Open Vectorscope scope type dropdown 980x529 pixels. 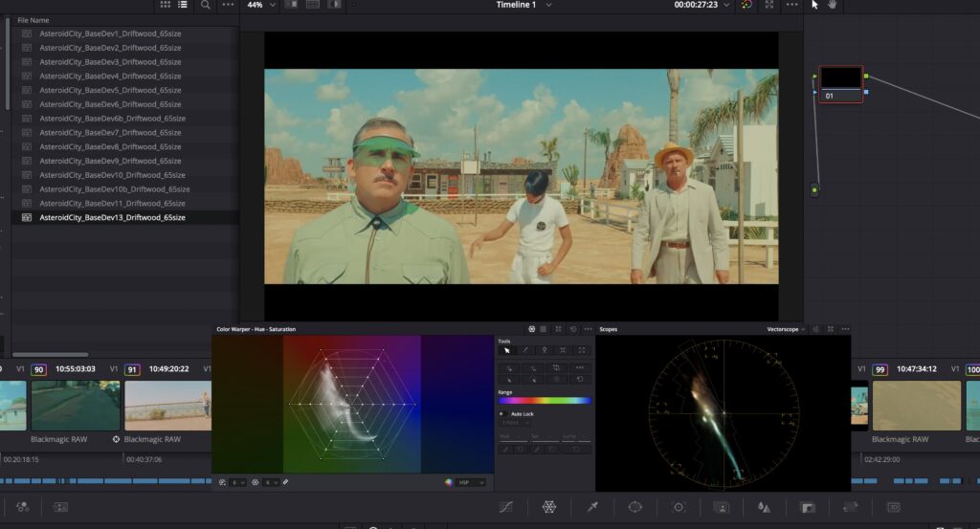pos(786,329)
